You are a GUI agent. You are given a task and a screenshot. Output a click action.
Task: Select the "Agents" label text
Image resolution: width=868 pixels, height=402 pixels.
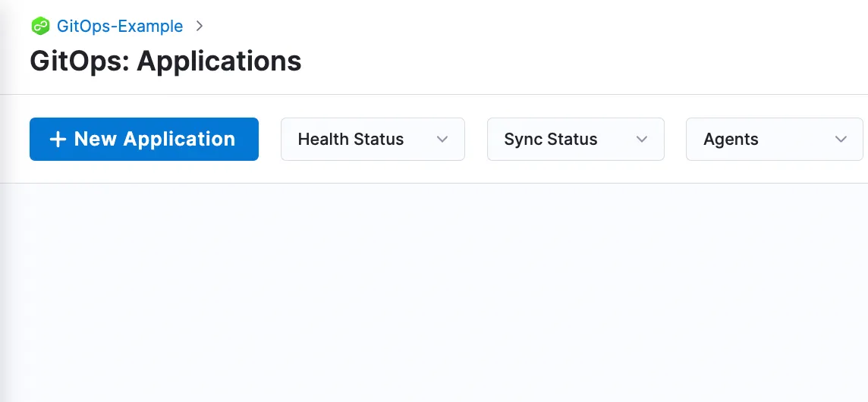click(x=731, y=140)
